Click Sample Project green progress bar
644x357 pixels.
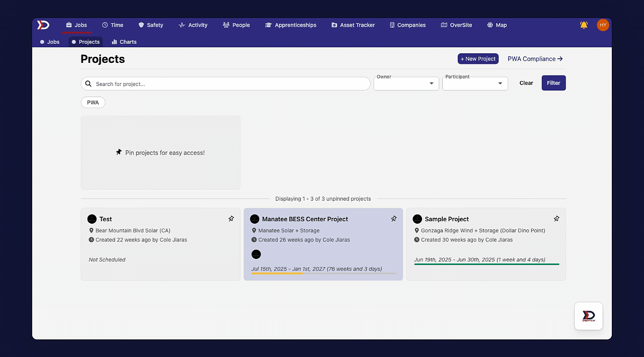pos(487,264)
